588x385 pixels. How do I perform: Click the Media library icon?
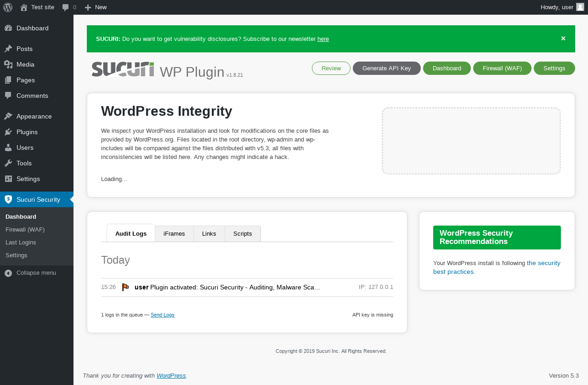[x=8, y=64]
